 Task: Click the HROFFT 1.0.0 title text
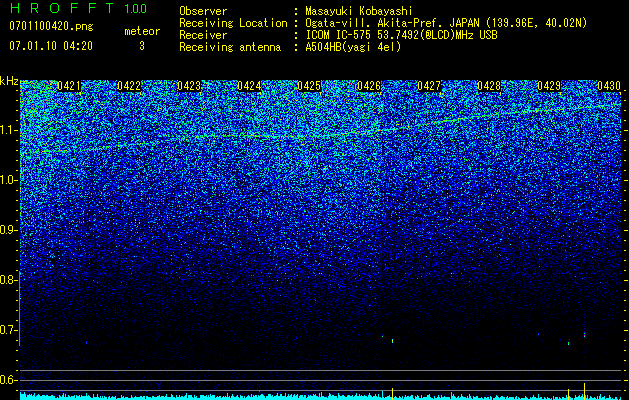tap(78, 8)
